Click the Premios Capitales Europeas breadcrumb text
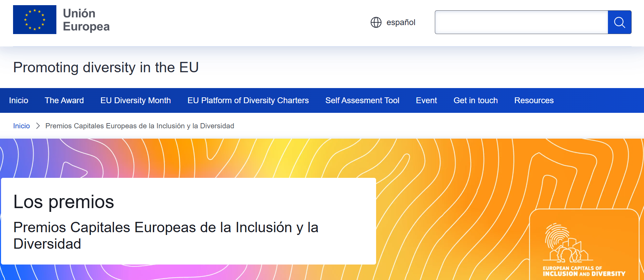The width and height of the screenshot is (644, 280). click(x=139, y=126)
